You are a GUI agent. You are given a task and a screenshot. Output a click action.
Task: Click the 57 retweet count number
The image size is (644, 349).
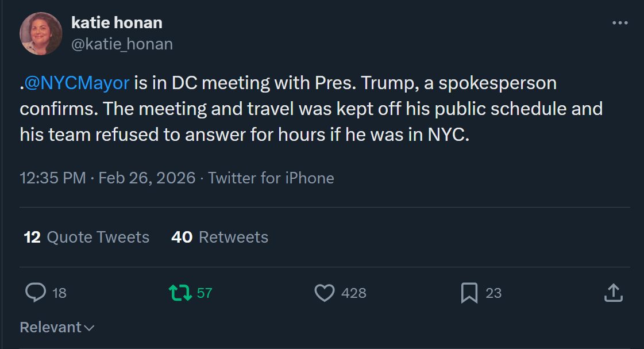pyautogui.click(x=205, y=293)
